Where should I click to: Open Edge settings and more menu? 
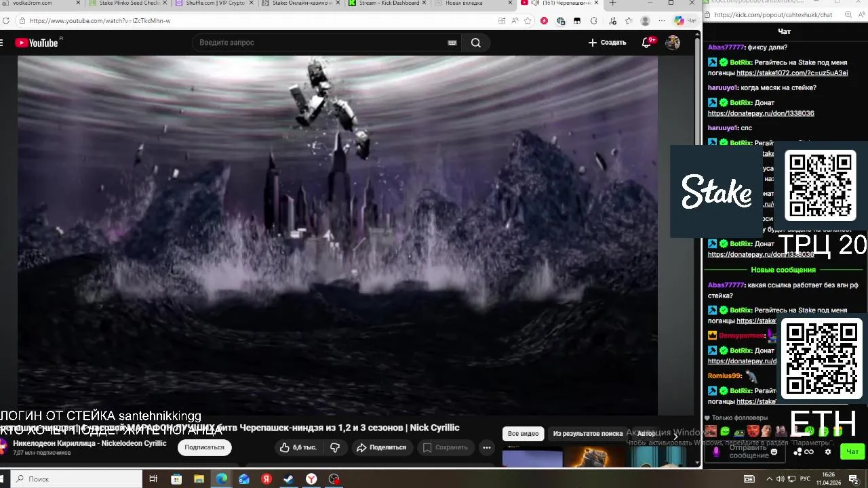click(662, 21)
